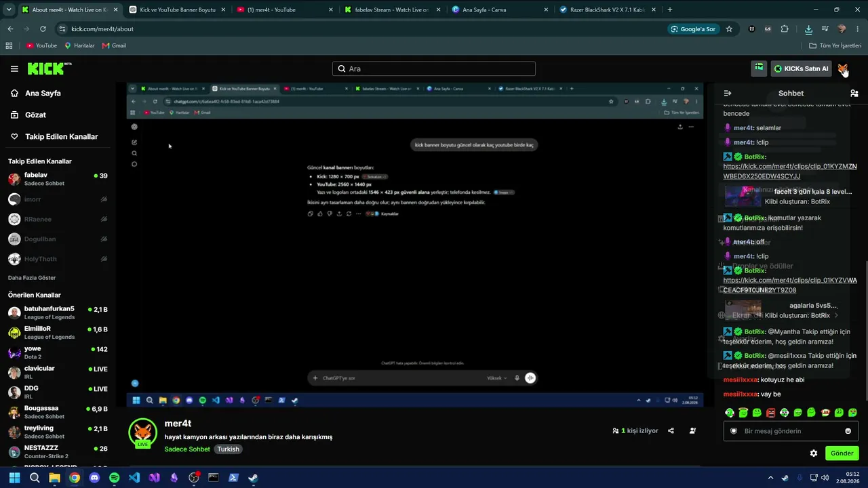Image resolution: width=868 pixels, height=488 pixels.
Task: Open clavicular IRL channel
Action: (x=58, y=373)
